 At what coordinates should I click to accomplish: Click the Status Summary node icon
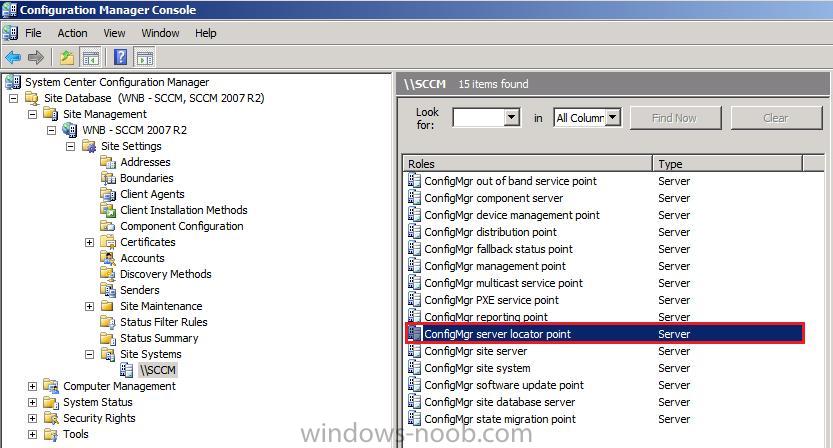point(108,338)
